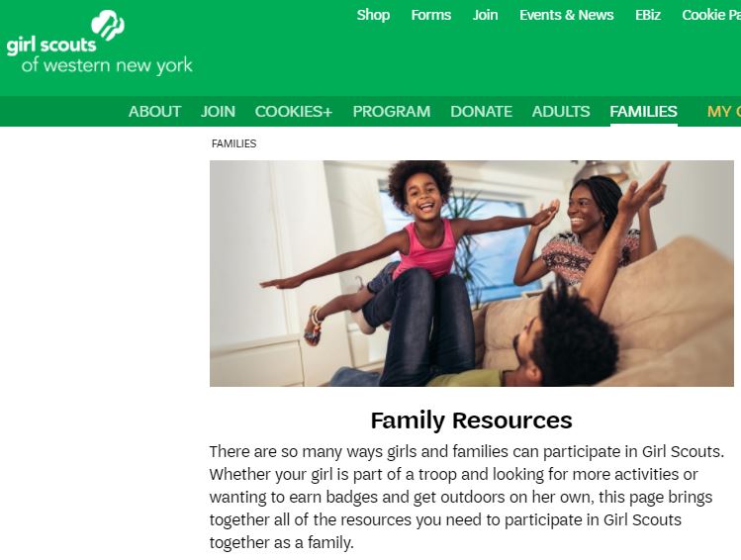
Task: Expand the ADULTS menu
Action: (x=561, y=112)
